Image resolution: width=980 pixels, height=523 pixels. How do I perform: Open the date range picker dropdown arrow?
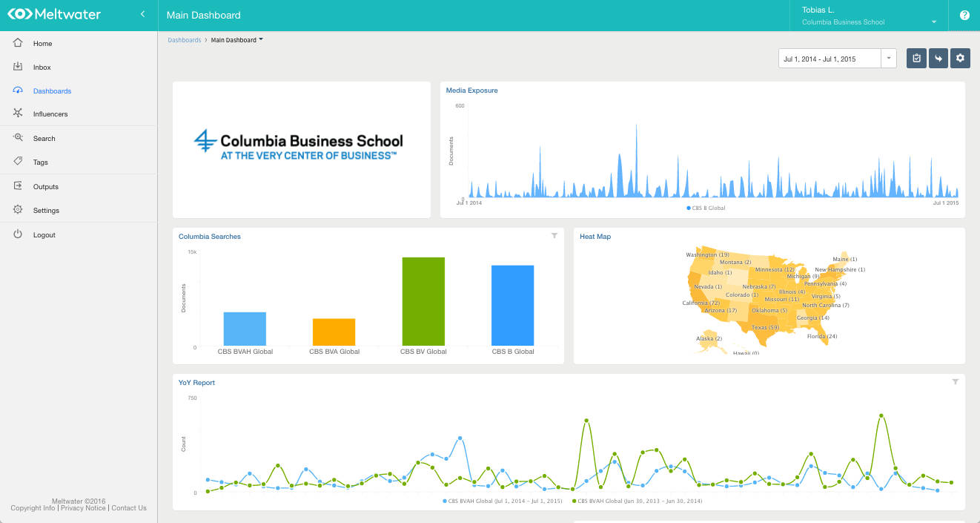[888, 58]
